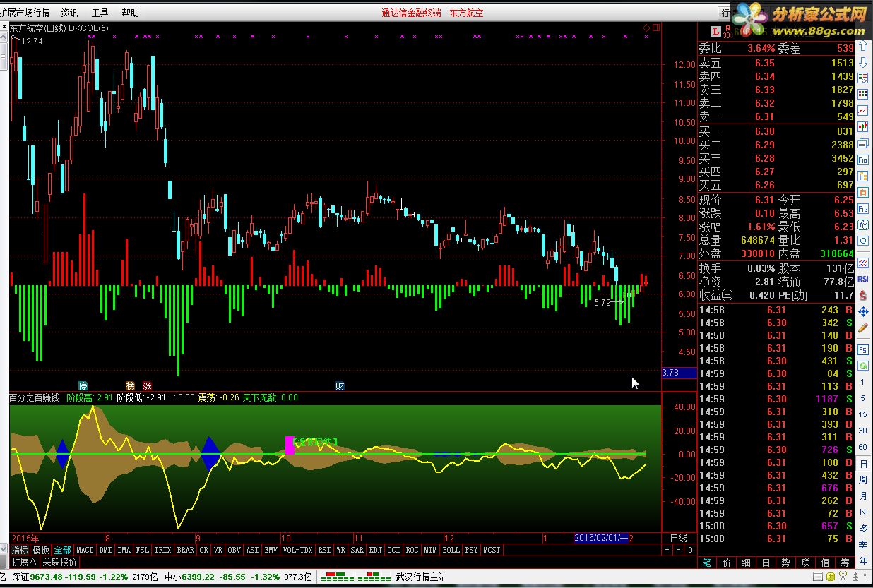Click the F5 switch icon in right toolbar
Screen dimensions: 873x588
[863, 349]
